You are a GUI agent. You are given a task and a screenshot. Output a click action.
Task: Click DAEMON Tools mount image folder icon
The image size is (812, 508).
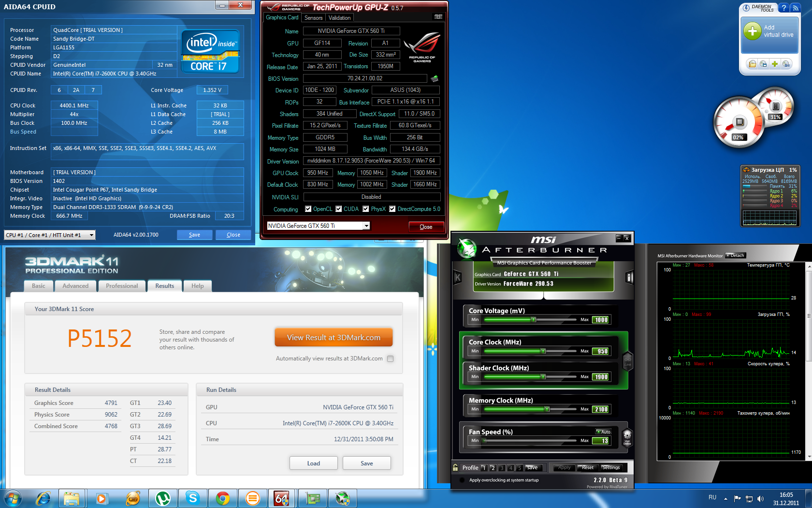[x=752, y=64]
